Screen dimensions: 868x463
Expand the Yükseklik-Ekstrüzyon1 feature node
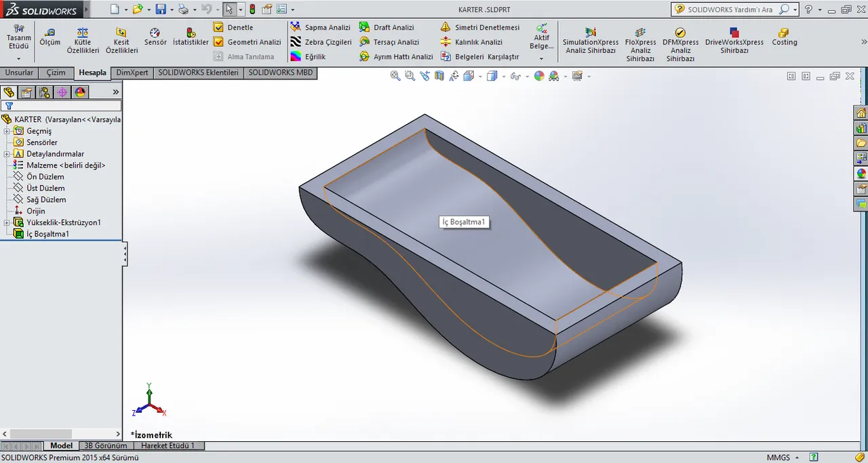[x=7, y=222]
